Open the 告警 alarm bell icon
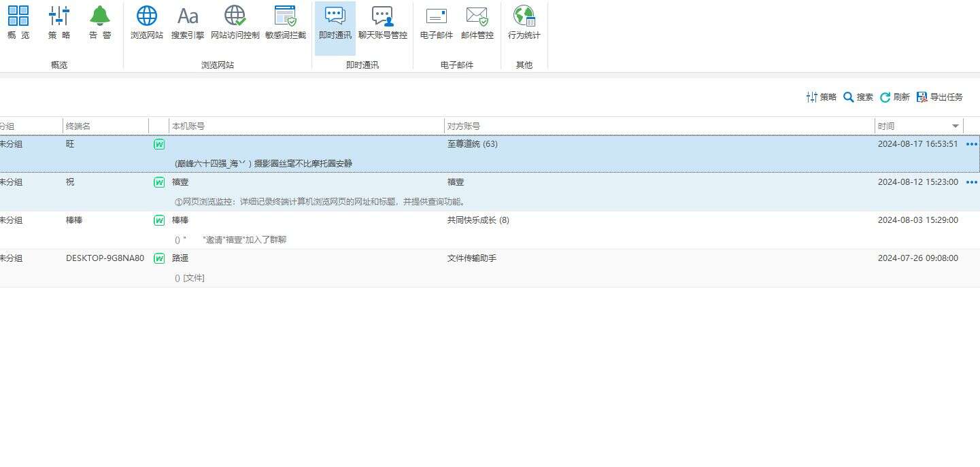This screenshot has height=467, width=980. pyautogui.click(x=100, y=22)
